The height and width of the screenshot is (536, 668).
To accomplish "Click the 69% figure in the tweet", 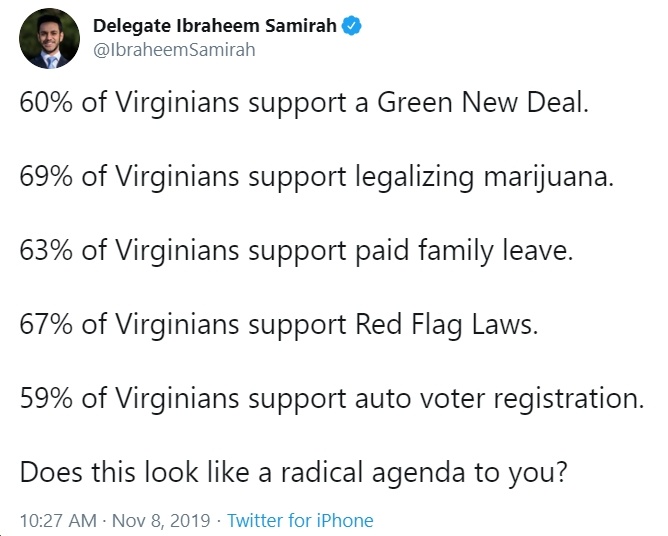I will click(46, 177).
